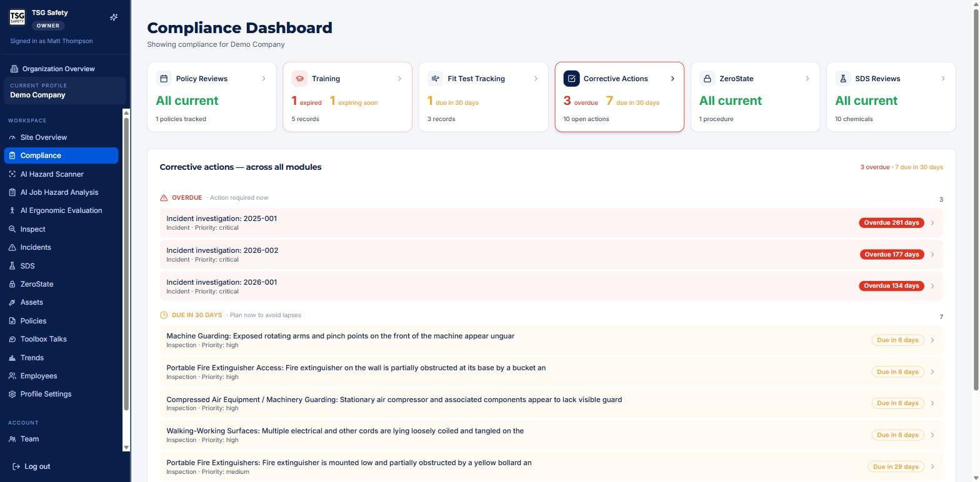The image size is (980, 482).
Task: Select the Demo Company current profile
Action: pos(65,91)
